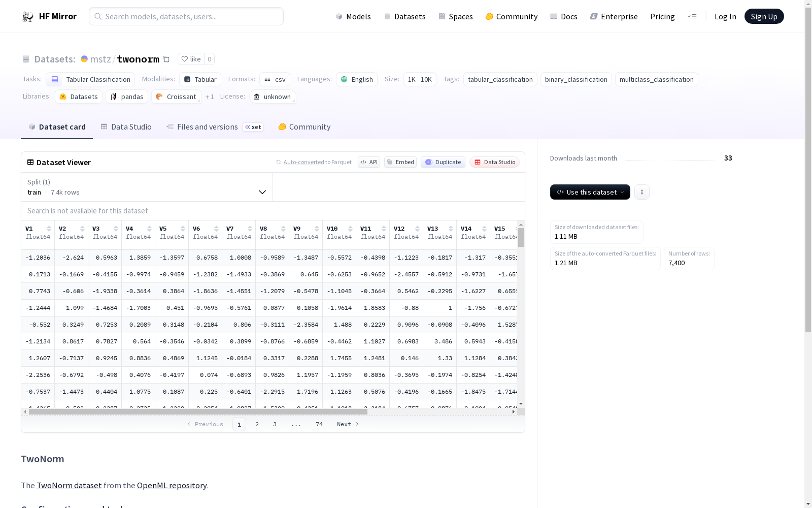Sort by the V7 column sort icon

tap(250, 229)
